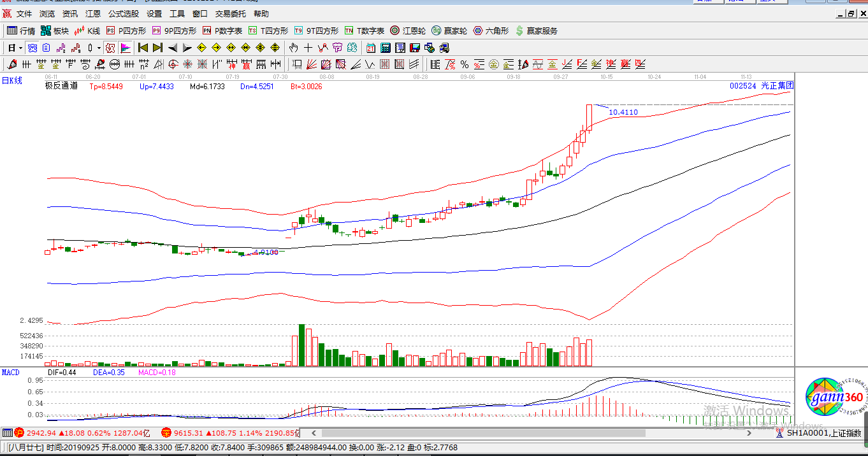The height and width of the screenshot is (456, 868).
Task: Save with the floppy disk icon
Action: 415,48
